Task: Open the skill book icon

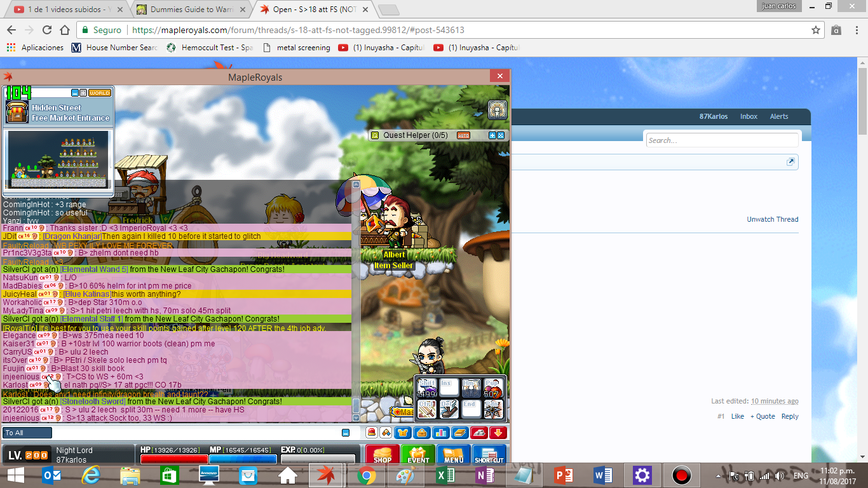Action: click(x=459, y=433)
